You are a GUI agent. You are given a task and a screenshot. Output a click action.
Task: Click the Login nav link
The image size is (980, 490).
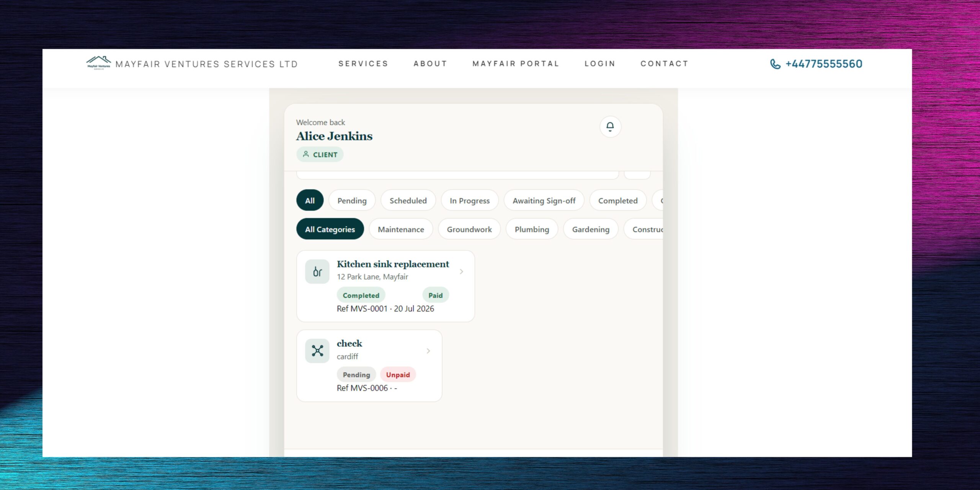600,64
